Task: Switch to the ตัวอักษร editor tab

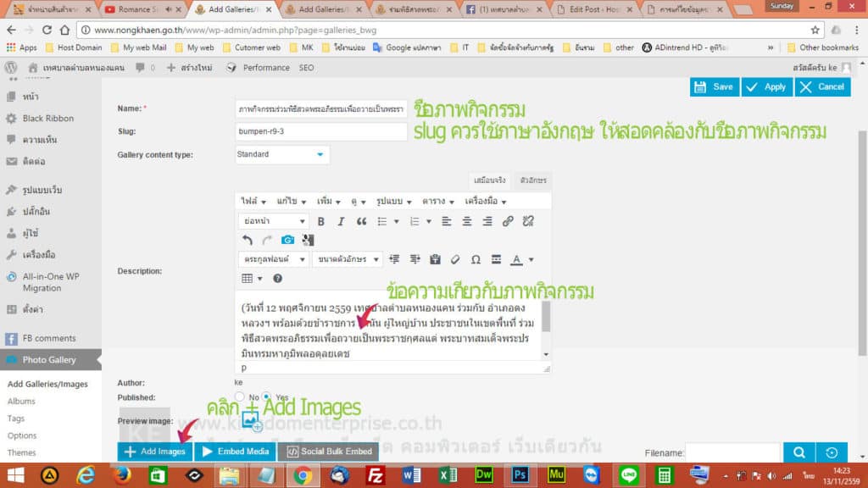Action: (534, 180)
